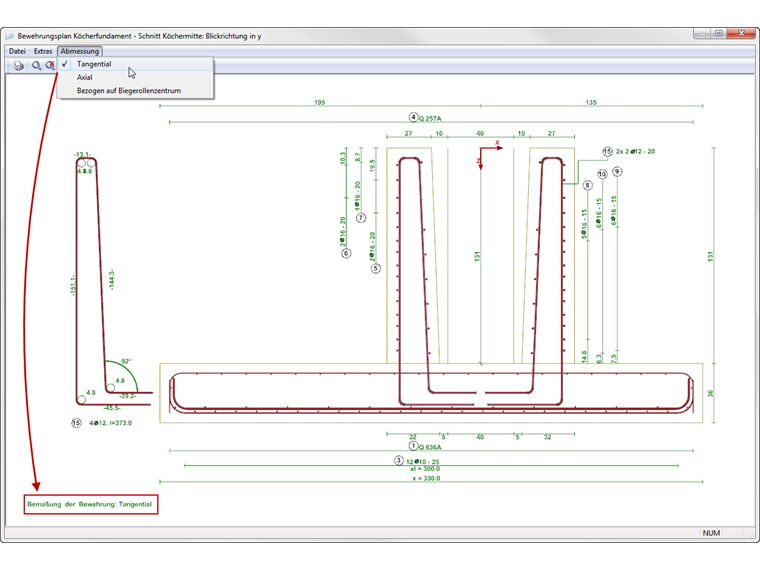Close the open Abmessung menu
The width and height of the screenshot is (760, 570).
coord(79,51)
